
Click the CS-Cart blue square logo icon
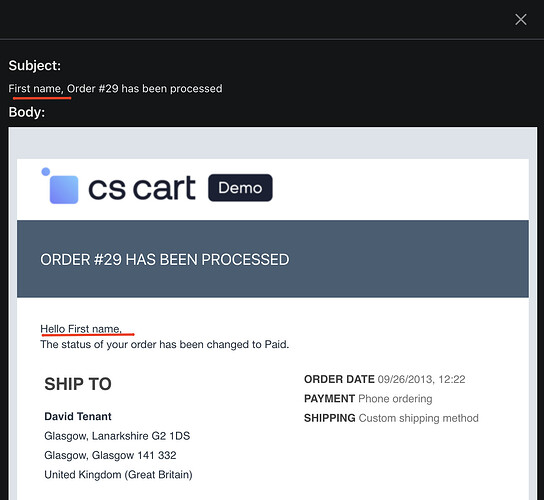coord(64,189)
